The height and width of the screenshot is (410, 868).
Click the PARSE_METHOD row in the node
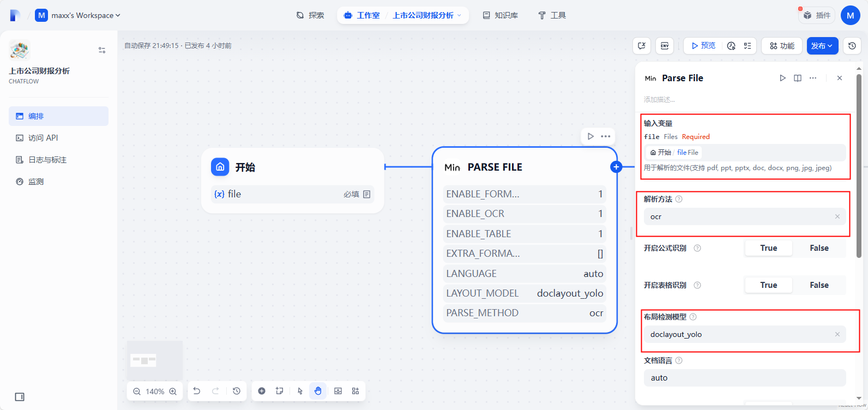pos(525,313)
